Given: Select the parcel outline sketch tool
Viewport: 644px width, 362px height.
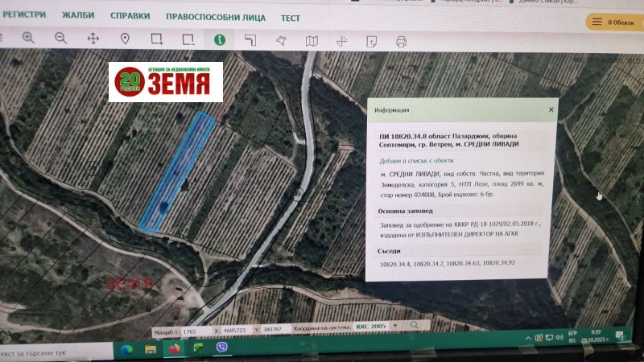Looking at the screenshot, I should (250, 40).
